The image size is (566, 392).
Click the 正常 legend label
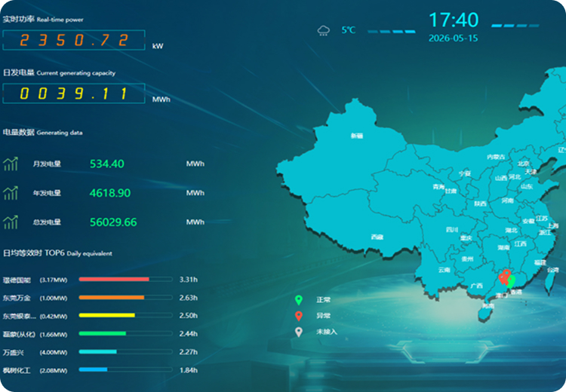point(324,300)
